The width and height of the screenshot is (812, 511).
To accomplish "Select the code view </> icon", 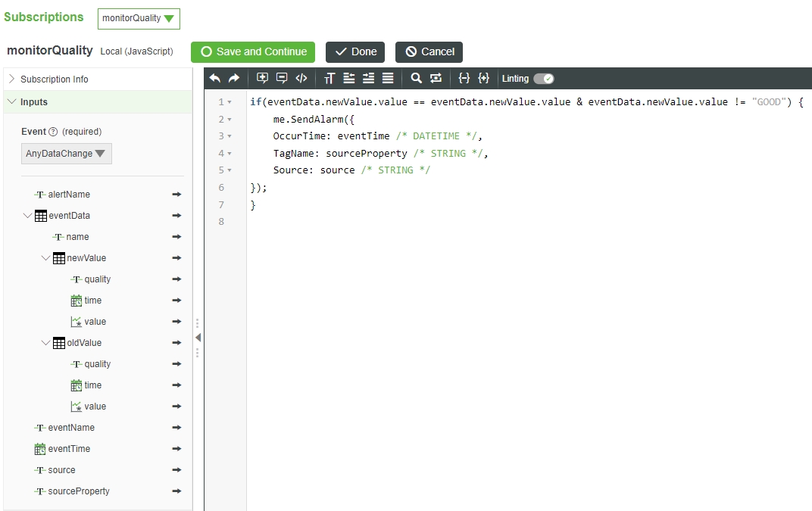I will pos(301,78).
